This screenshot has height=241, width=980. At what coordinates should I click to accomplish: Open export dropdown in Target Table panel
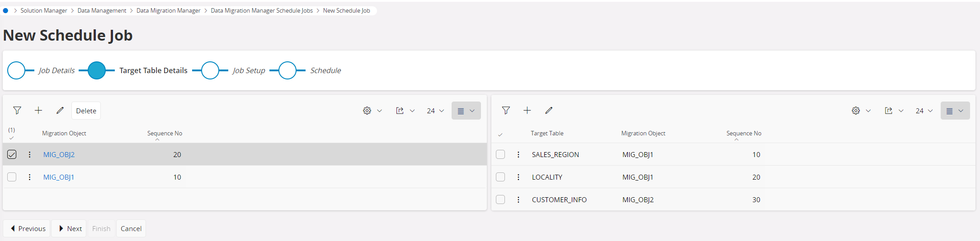894,111
